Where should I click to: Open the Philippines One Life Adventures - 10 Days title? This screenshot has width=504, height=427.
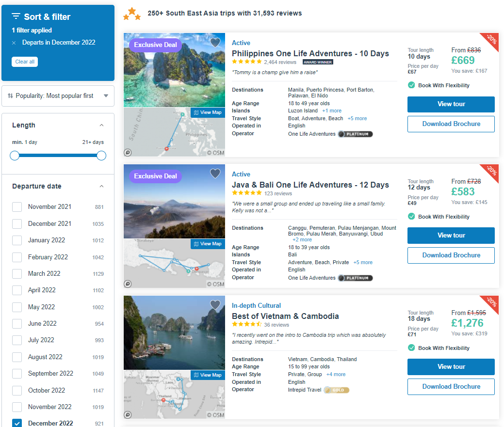pos(310,53)
